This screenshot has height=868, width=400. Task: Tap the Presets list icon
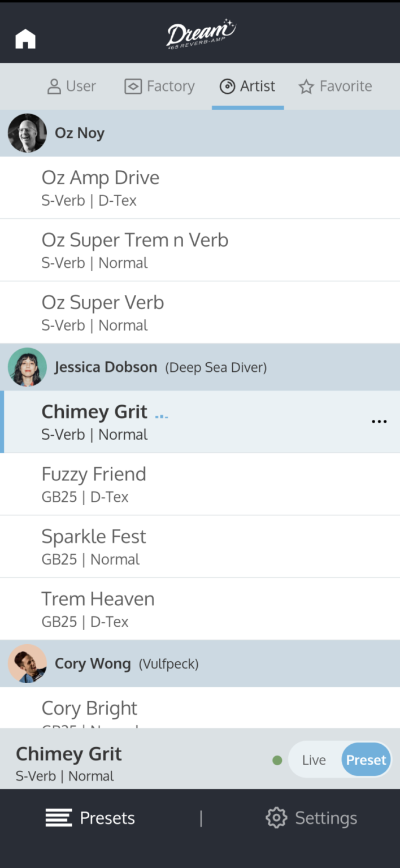(x=59, y=818)
